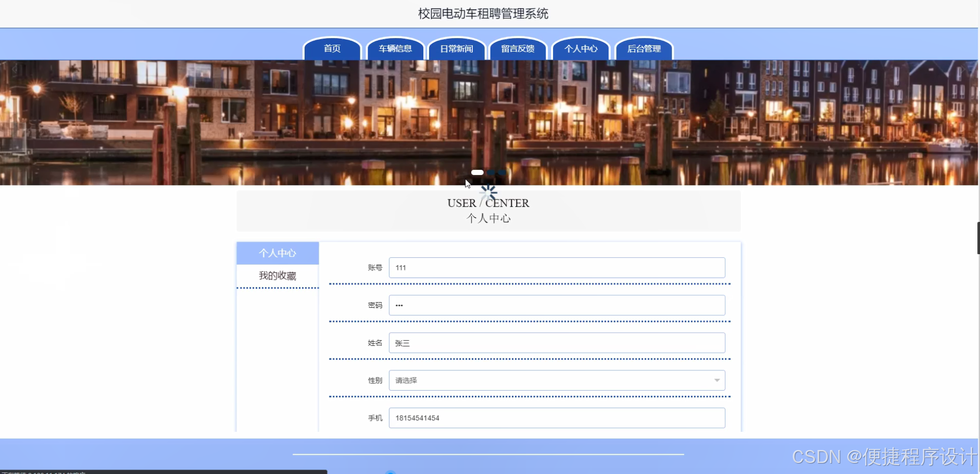
Task: Click the third carousel indicator dot
Action: click(x=502, y=172)
